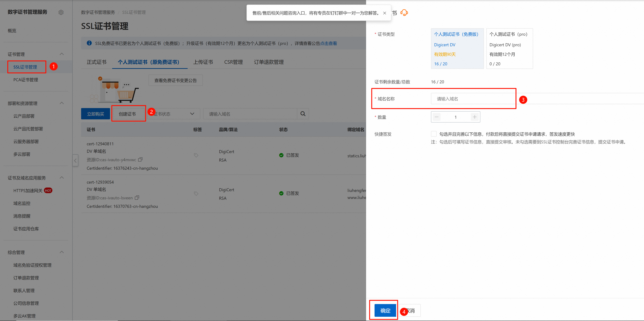Collapse the 部署和资源管理 sidebar section
644x321 pixels.
tap(62, 103)
